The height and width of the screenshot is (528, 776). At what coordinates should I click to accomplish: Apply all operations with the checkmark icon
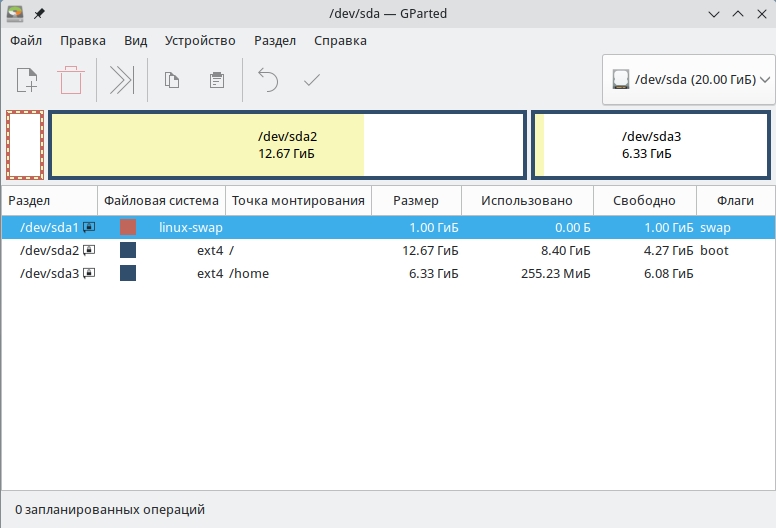click(x=312, y=80)
